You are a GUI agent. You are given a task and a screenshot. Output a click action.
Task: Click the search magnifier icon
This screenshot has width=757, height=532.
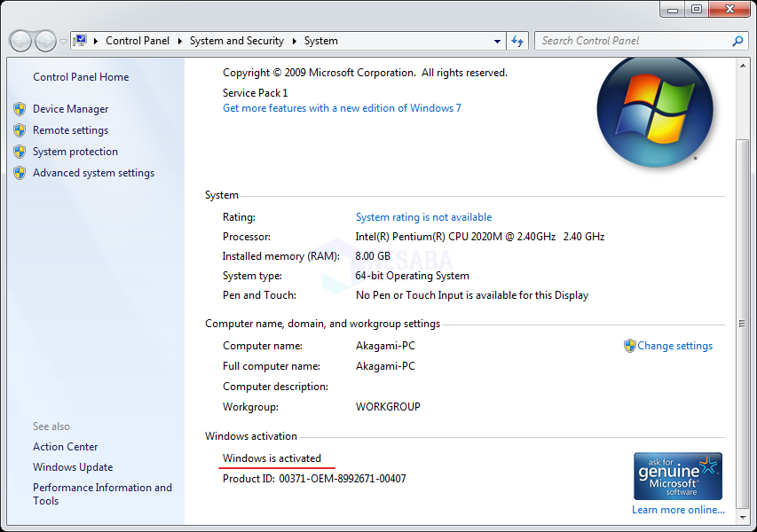[737, 41]
